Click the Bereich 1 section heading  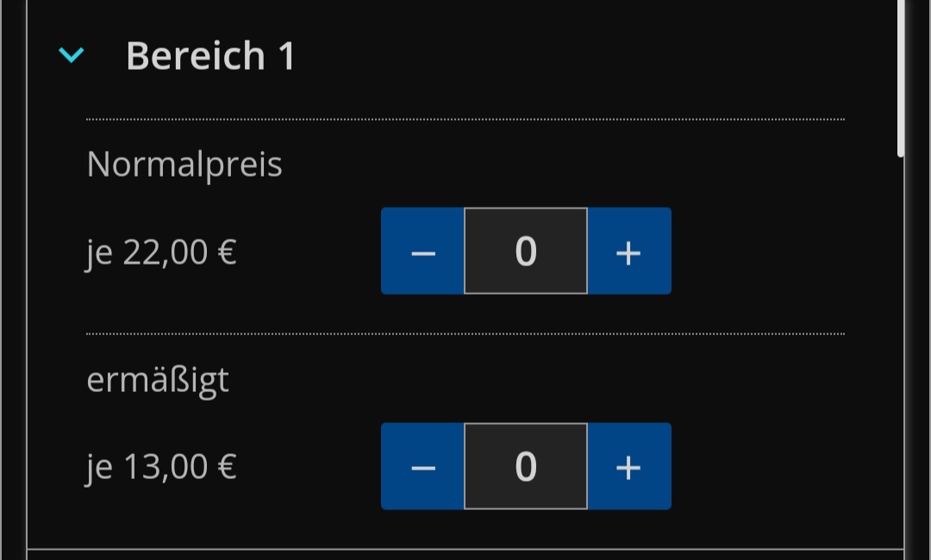[x=210, y=56]
